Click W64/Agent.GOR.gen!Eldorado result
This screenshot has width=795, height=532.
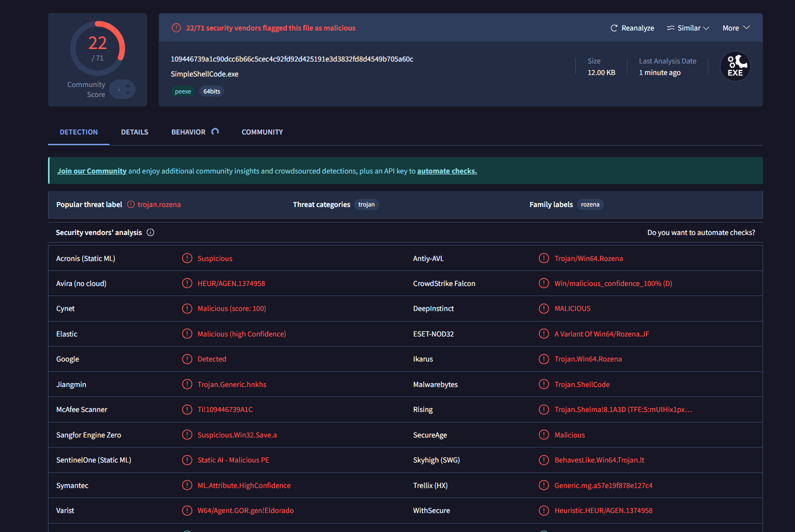[x=246, y=510]
